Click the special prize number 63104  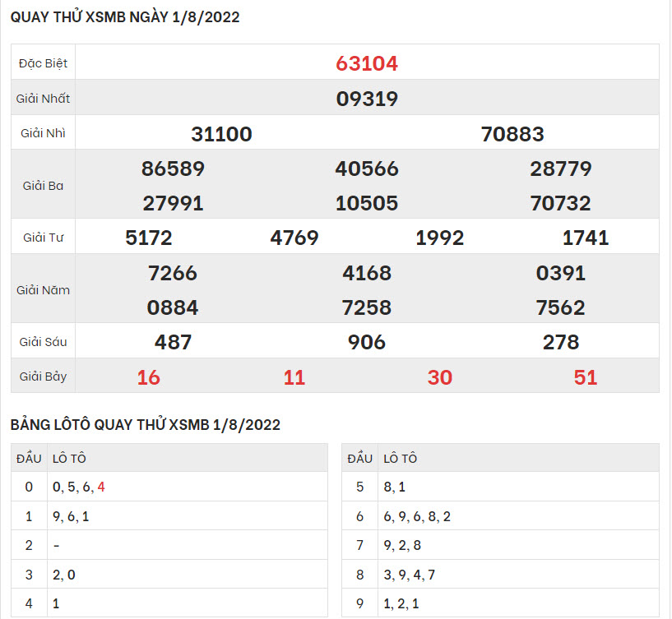(x=367, y=63)
